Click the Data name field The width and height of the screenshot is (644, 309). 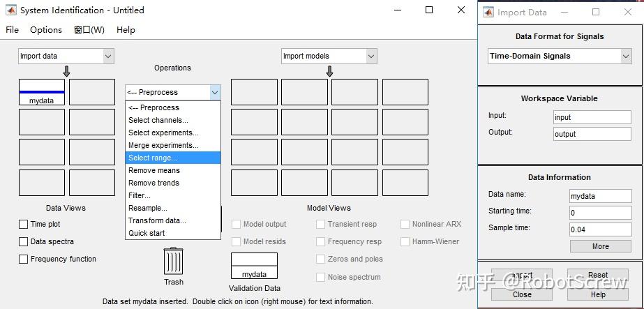[601, 196]
